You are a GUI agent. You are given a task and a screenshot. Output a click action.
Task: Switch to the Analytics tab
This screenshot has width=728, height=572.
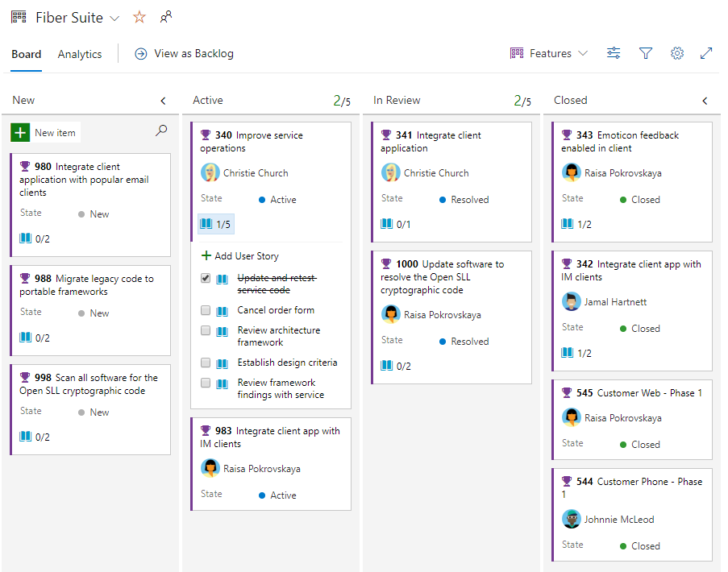coord(79,54)
